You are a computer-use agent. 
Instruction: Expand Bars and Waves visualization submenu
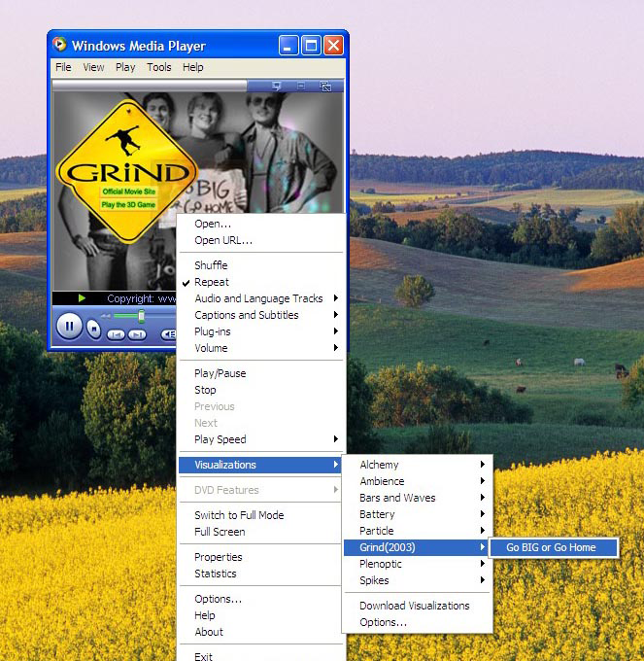417,498
